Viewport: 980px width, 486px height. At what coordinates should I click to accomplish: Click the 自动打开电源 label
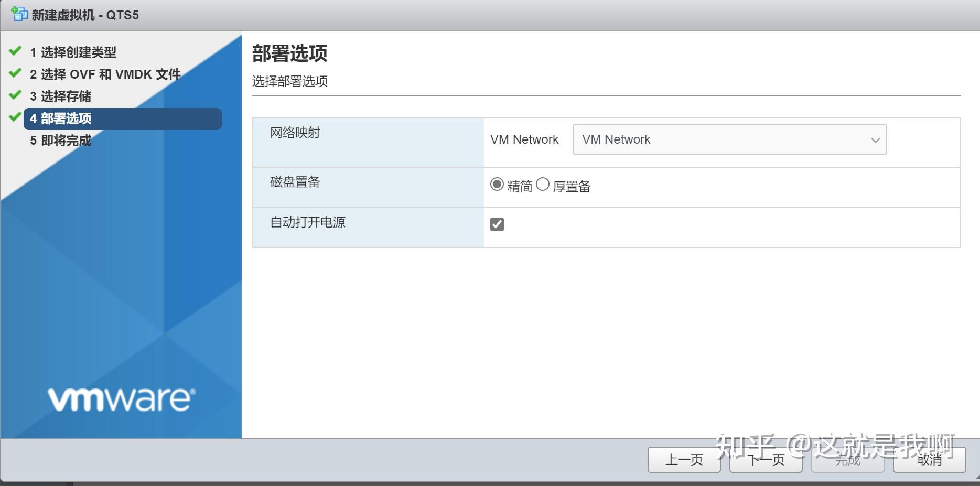coord(308,222)
